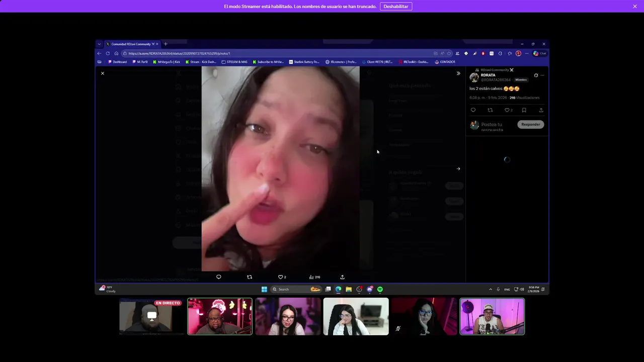The image size is (644, 362).
Task: Open the RDRATA display name link
Action: [488, 75]
